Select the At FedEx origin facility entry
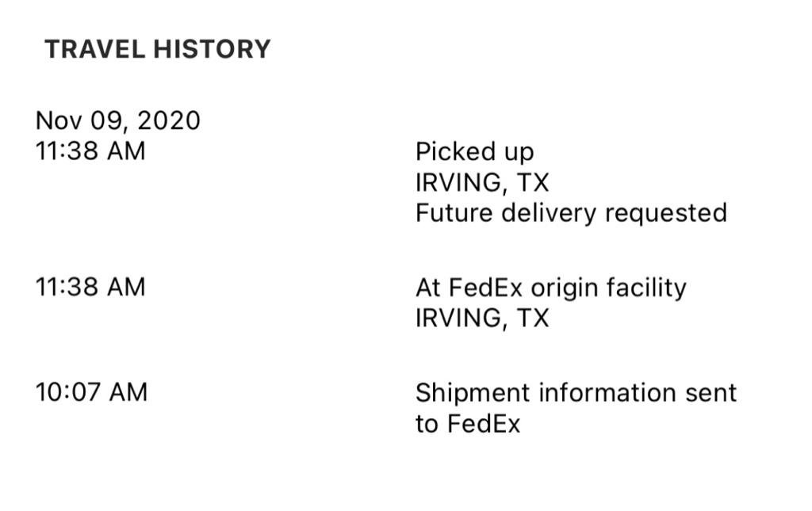 point(551,288)
